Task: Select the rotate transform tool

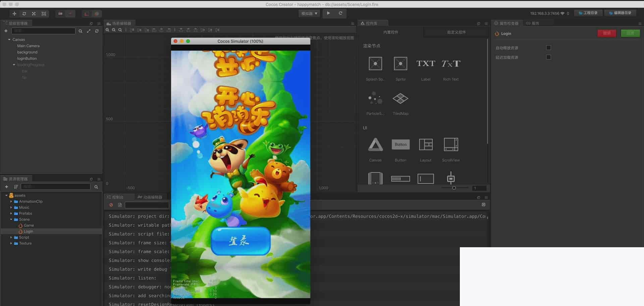Action: (24, 14)
